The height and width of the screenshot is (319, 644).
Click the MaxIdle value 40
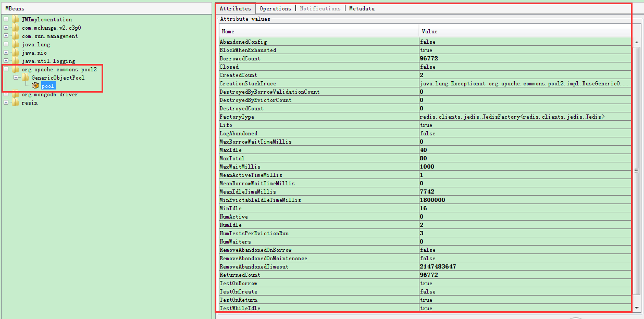(x=423, y=150)
